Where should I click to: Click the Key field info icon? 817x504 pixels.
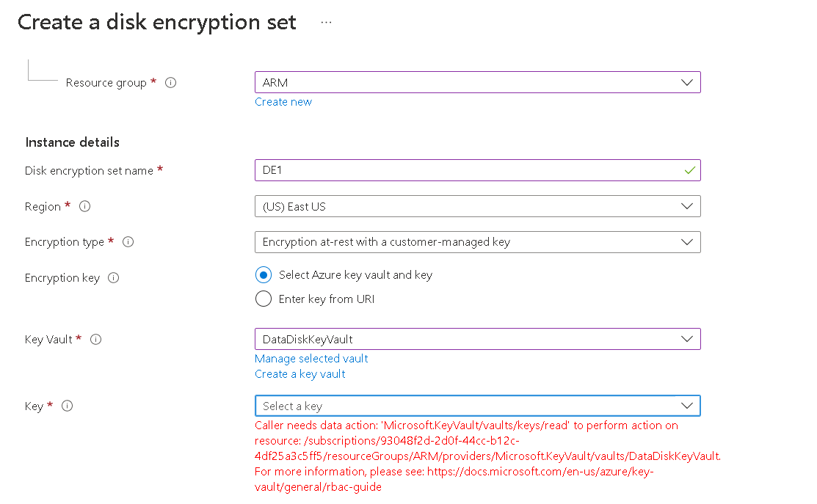coord(68,406)
